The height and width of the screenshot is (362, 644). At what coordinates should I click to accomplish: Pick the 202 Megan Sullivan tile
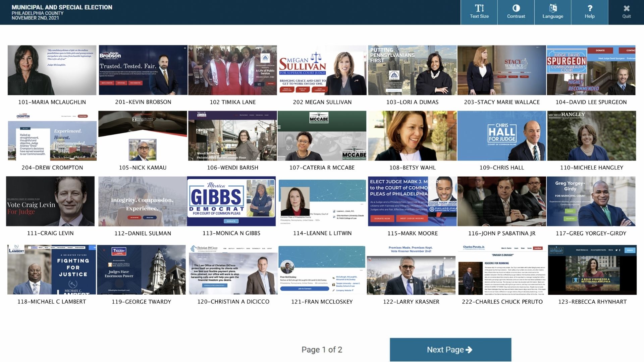tap(322, 70)
